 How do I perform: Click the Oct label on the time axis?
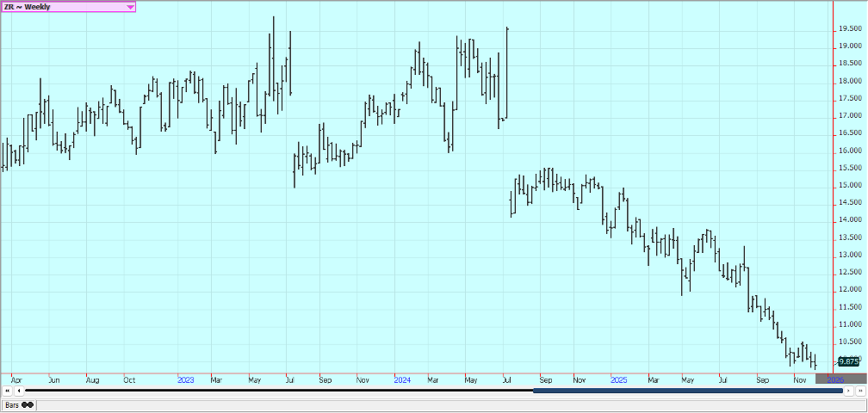(129, 379)
